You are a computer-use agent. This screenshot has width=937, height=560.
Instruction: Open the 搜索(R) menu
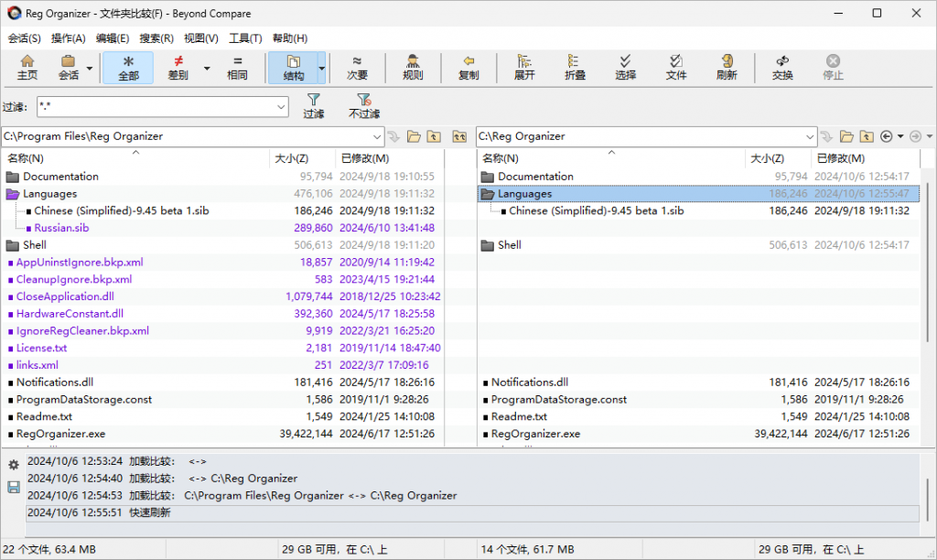156,38
